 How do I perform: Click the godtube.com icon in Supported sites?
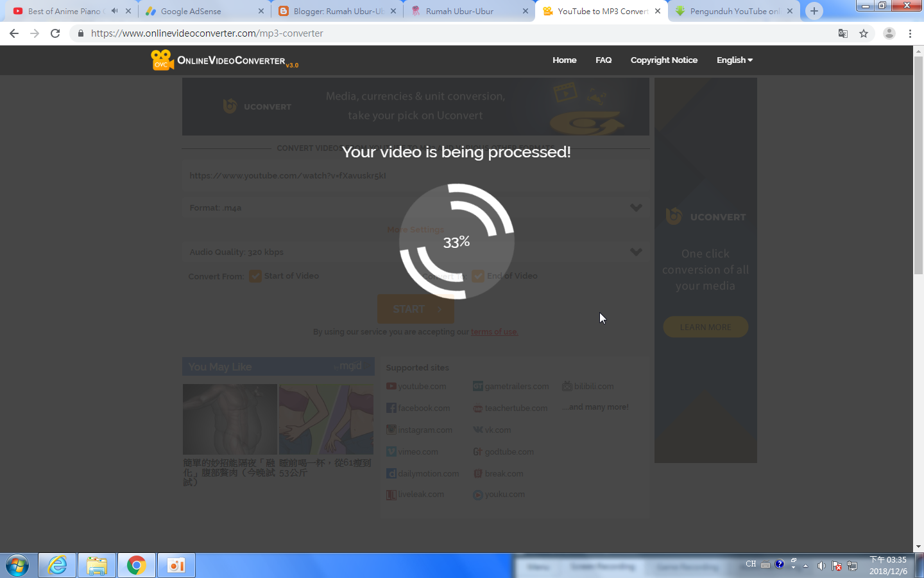point(478,451)
